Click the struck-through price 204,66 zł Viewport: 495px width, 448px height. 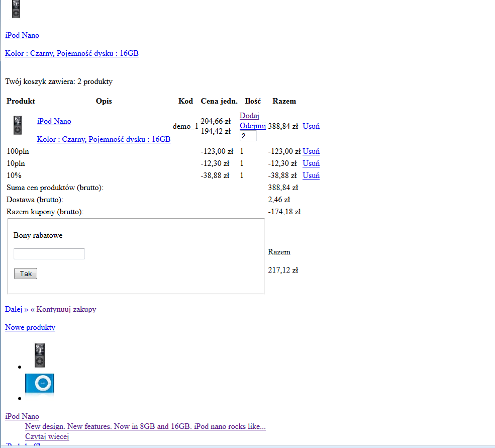(x=216, y=121)
